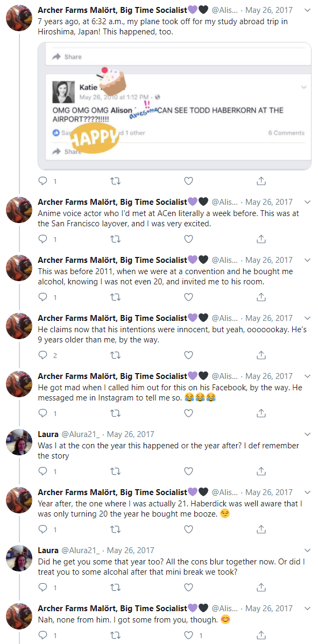The width and height of the screenshot is (318, 644).
Task: Retweet the Hiroshima study abroad tweet
Action: [116, 181]
